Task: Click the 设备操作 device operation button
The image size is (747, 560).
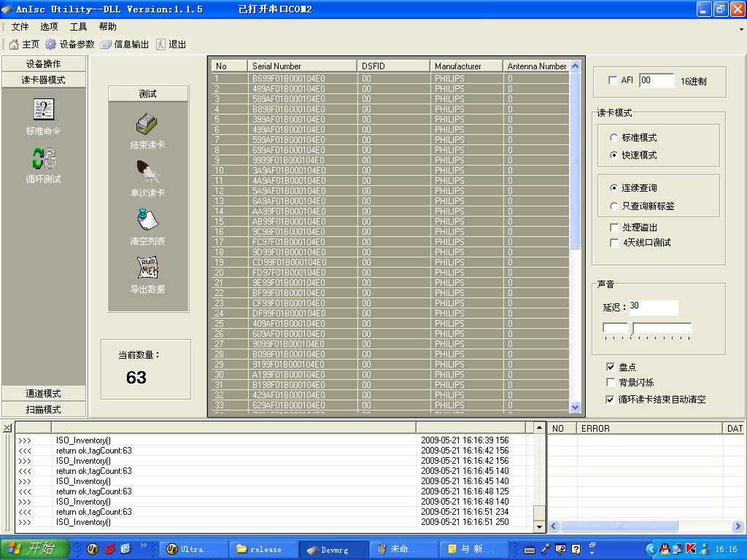Action: click(43, 64)
